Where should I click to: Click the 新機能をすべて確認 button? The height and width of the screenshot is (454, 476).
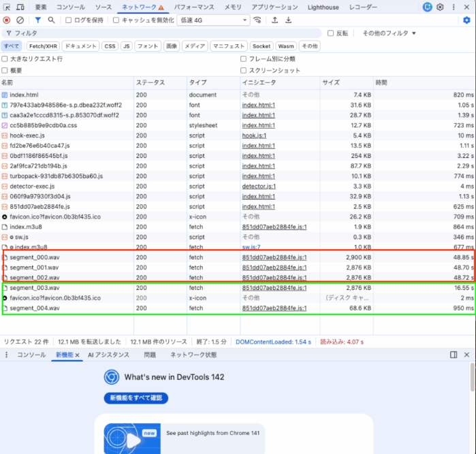[x=136, y=398]
